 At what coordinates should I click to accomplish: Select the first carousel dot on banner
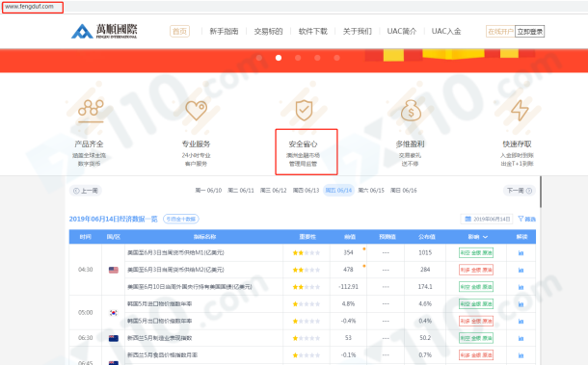259,58
